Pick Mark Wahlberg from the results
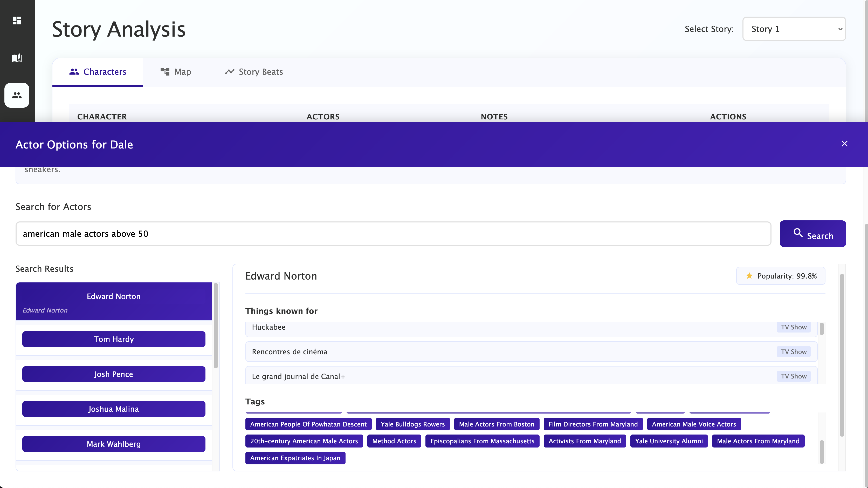Image resolution: width=868 pixels, height=488 pixels. (114, 444)
